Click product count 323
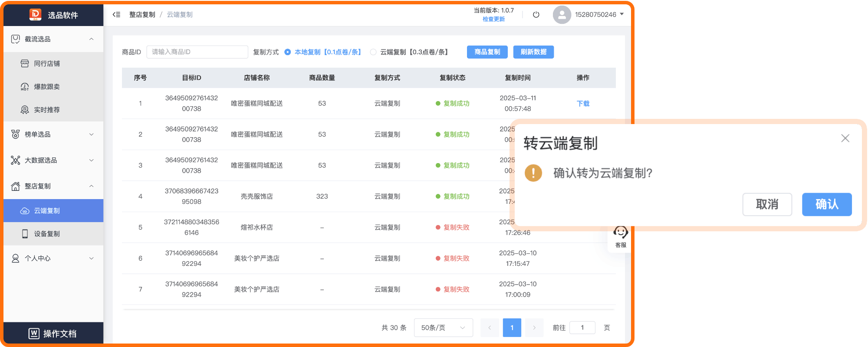This screenshot has width=868, height=347. point(322,196)
